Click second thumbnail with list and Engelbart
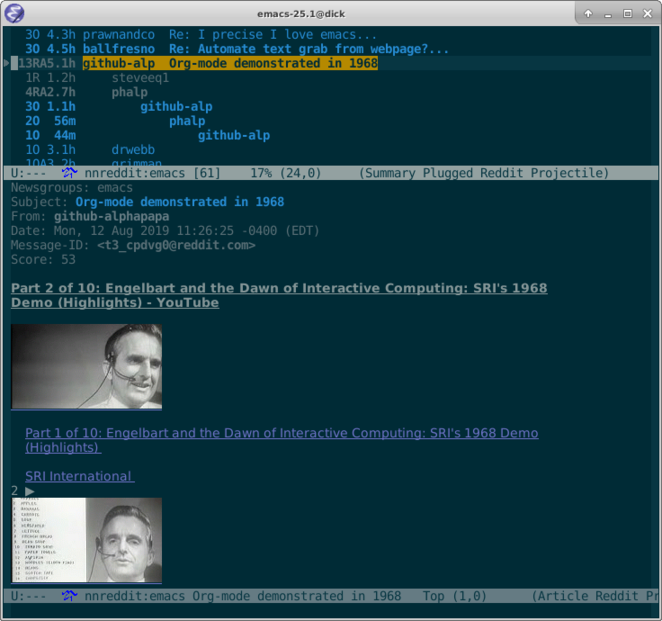662x621 pixels. pos(87,540)
